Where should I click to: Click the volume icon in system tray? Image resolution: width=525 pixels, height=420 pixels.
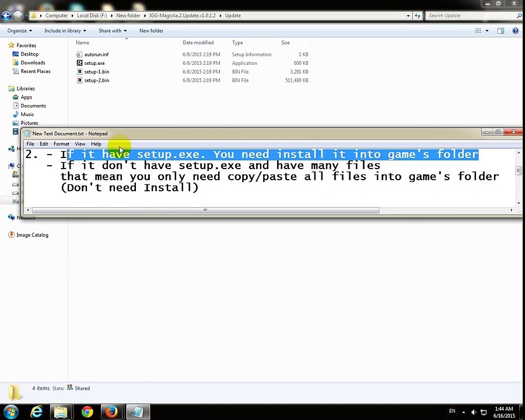[474, 412]
